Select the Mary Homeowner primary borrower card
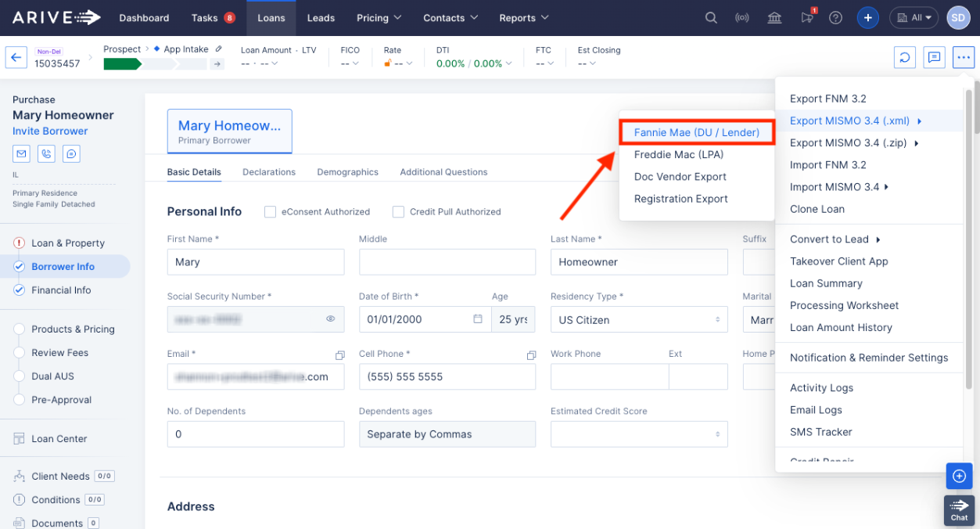This screenshot has height=529, width=980. click(x=230, y=131)
